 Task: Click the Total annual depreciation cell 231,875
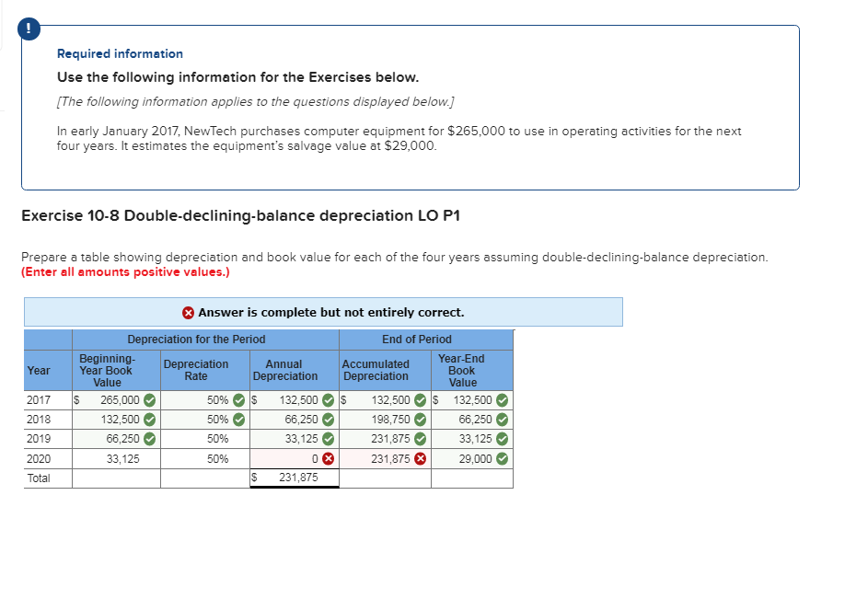pyautogui.click(x=294, y=478)
